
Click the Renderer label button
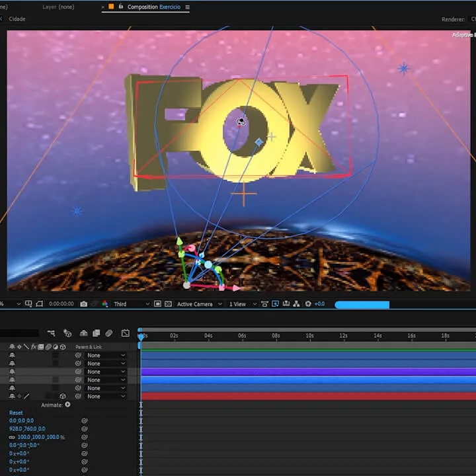(453, 19)
